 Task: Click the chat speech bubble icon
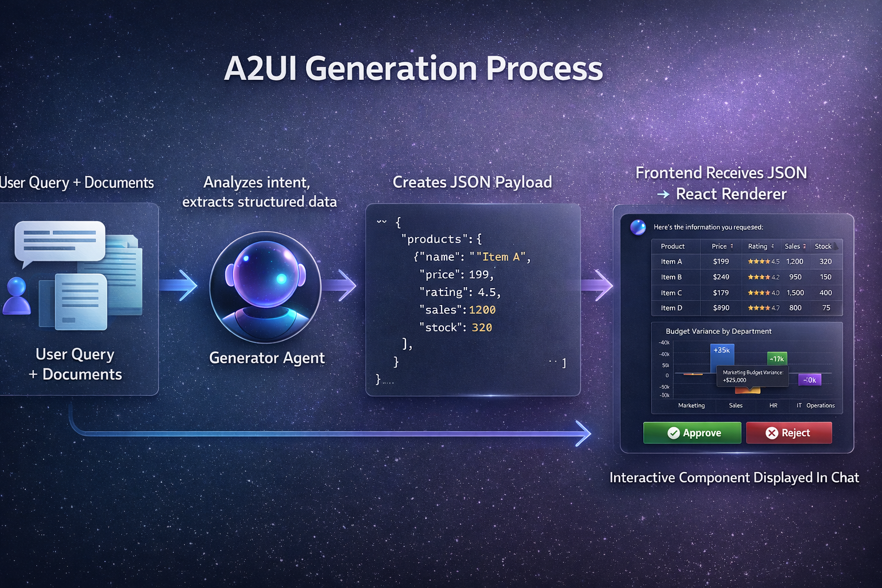60,241
